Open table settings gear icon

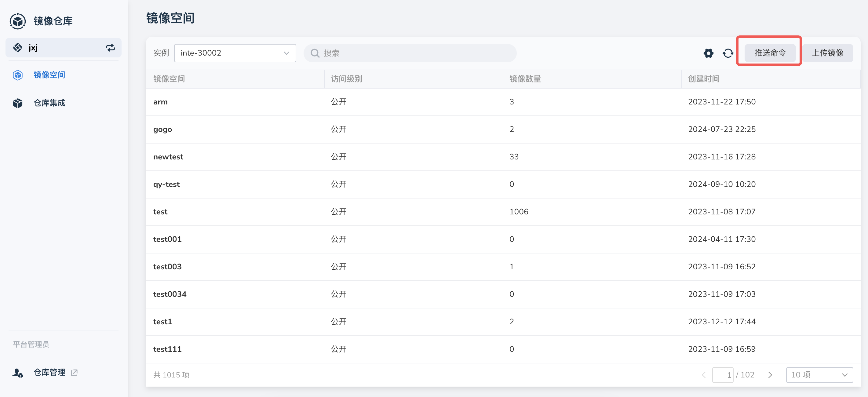[x=708, y=53]
